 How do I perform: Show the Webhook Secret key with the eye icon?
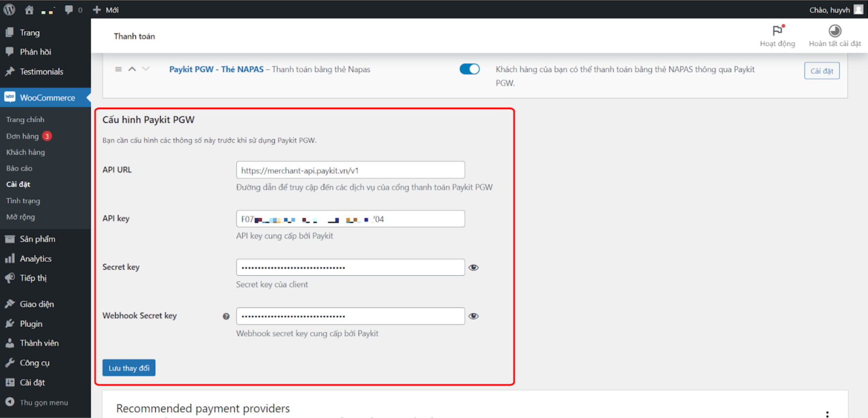(473, 316)
